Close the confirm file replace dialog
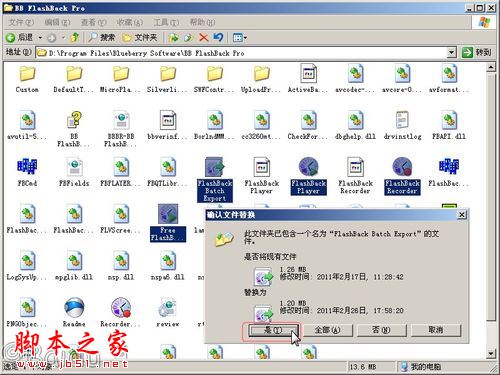Viewport: 500px width, 375px height. point(461,215)
